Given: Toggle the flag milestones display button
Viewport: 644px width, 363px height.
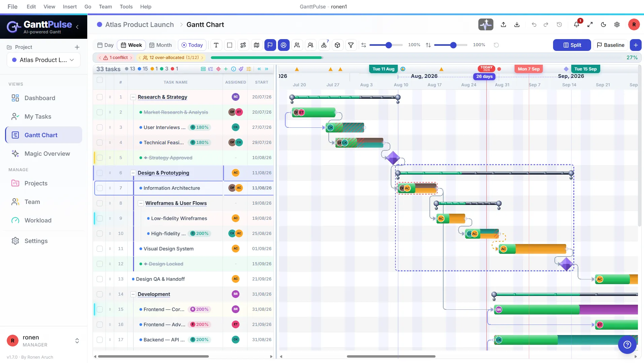Looking at the screenshot, I should point(270,45).
